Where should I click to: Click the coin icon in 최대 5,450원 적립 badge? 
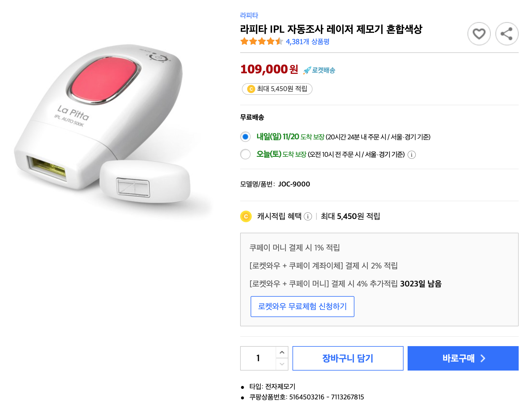tap(251, 89)
